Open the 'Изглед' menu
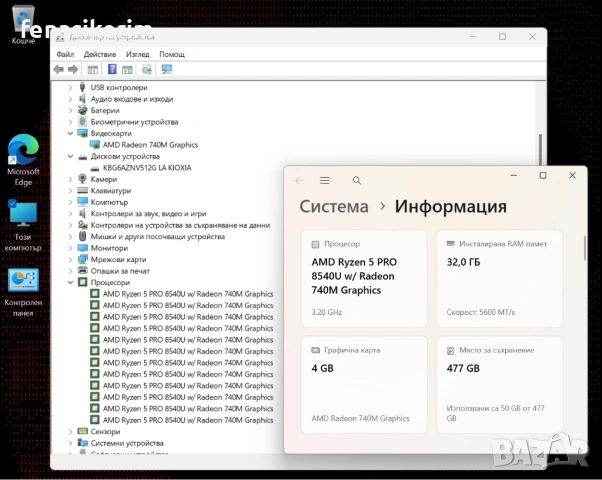This screenshot has width=602, height=480. [137, 54]
